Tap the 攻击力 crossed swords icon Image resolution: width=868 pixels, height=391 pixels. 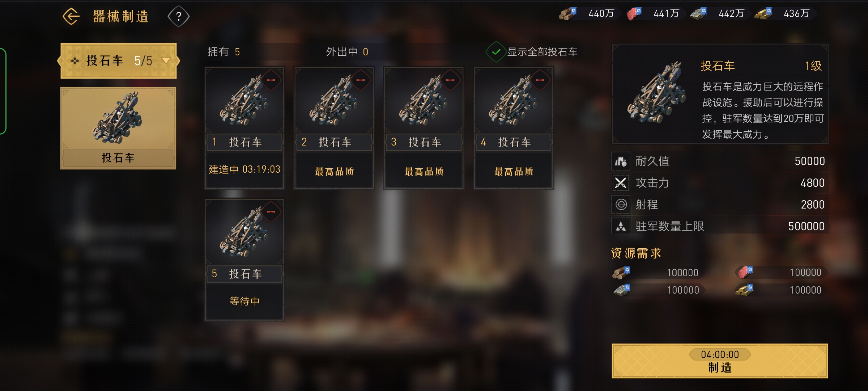[x=621, y=183]
